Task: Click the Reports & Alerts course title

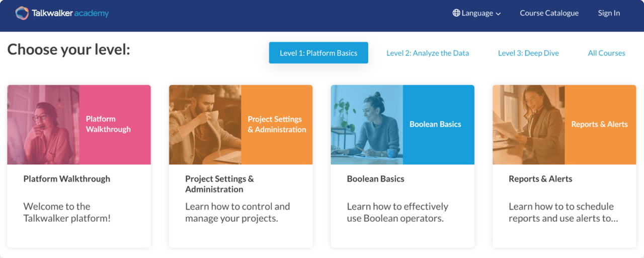Action: 540,179
